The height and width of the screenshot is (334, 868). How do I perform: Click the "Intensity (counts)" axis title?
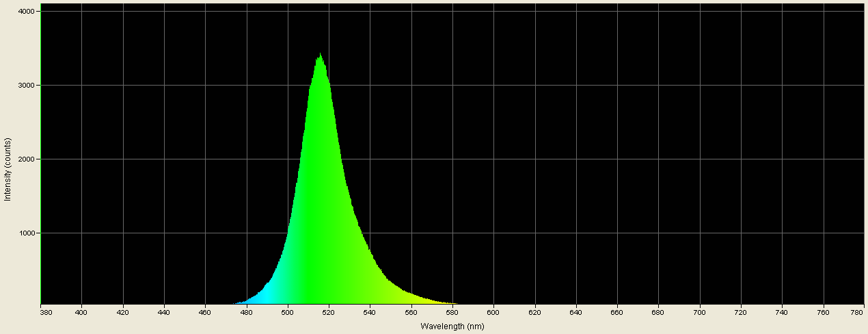8,169
